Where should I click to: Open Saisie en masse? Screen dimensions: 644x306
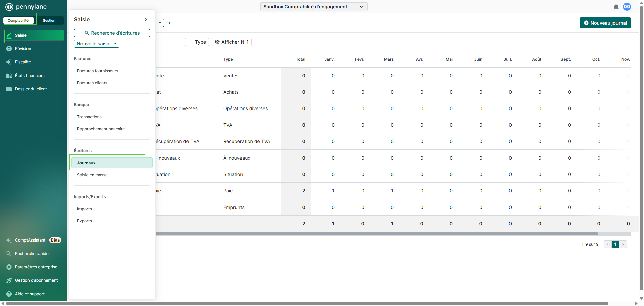point(92,175)
